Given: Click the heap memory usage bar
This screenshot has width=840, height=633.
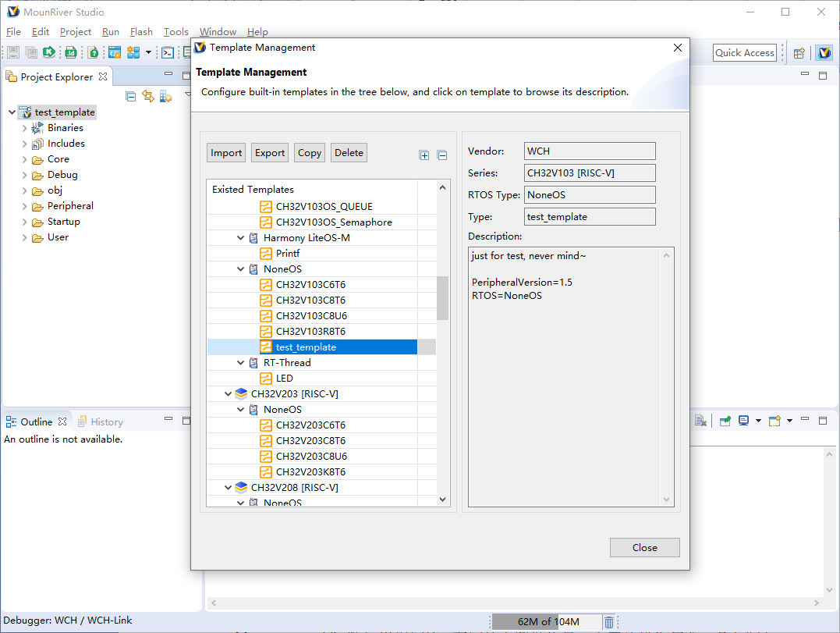Looking at the screenshot, I should (546, 622).
